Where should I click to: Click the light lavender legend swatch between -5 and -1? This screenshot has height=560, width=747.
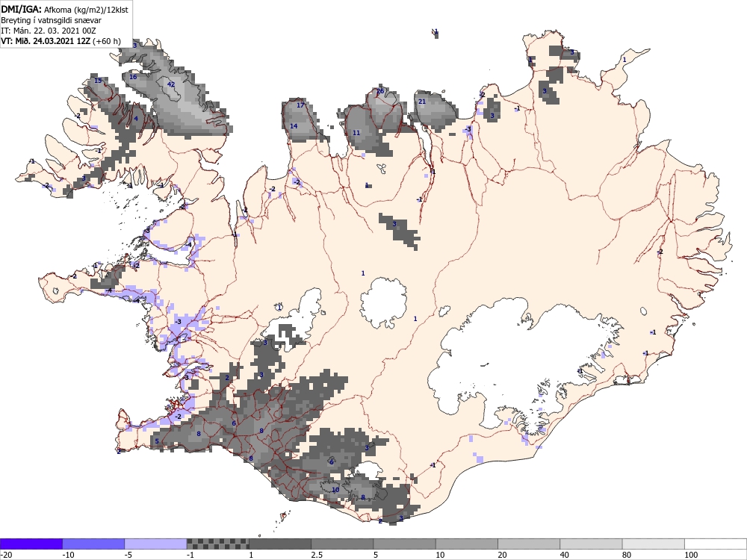tap(156, 544)
